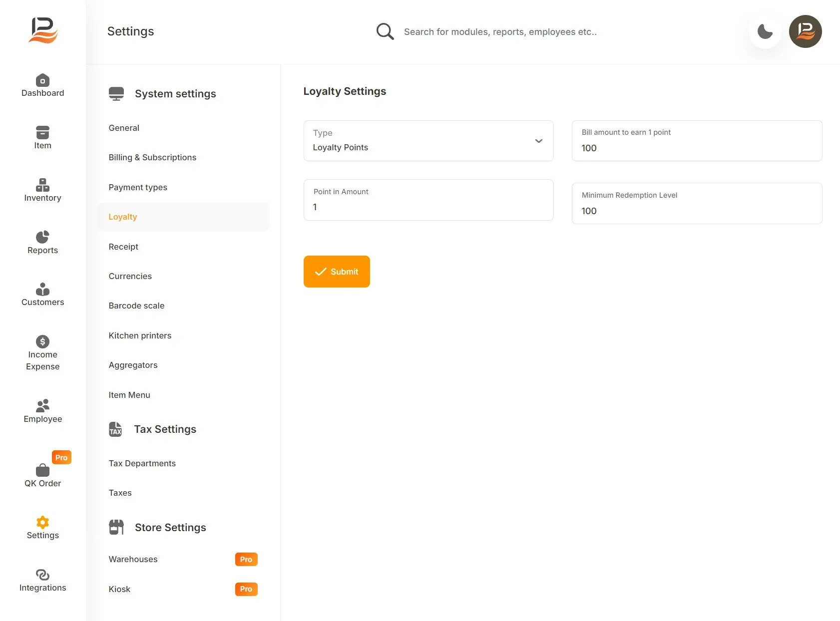Focus the Point in Amount field
Viewport: 840px width, 621px height.
coord(428,200)
